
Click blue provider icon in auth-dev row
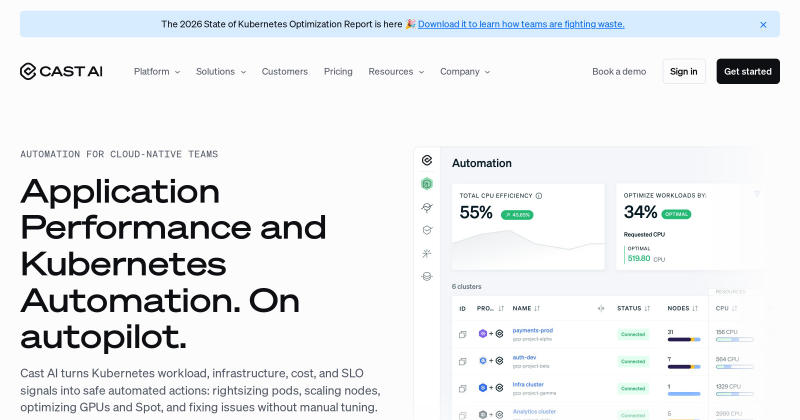[x=483, y=361]
